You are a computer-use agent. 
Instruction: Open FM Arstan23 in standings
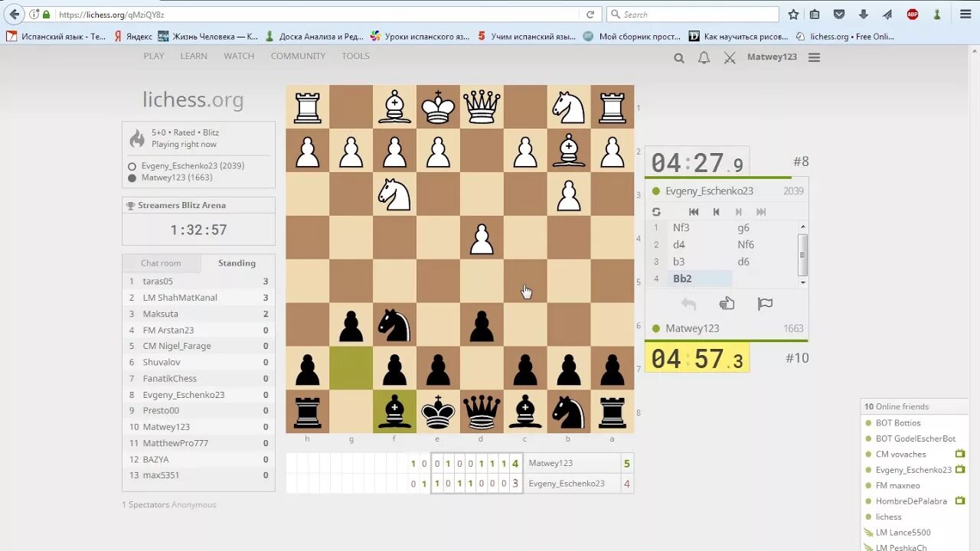pos(168,330)
